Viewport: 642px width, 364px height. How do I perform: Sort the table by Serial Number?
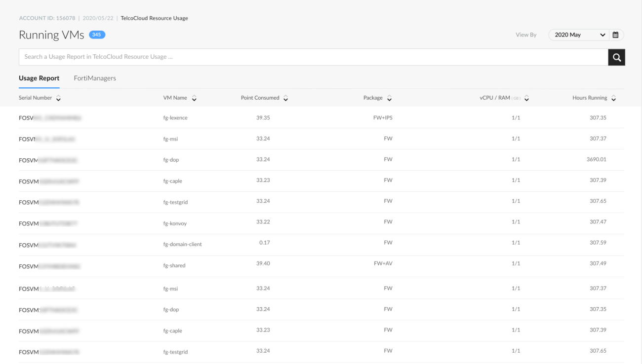(x=58, y=98)
